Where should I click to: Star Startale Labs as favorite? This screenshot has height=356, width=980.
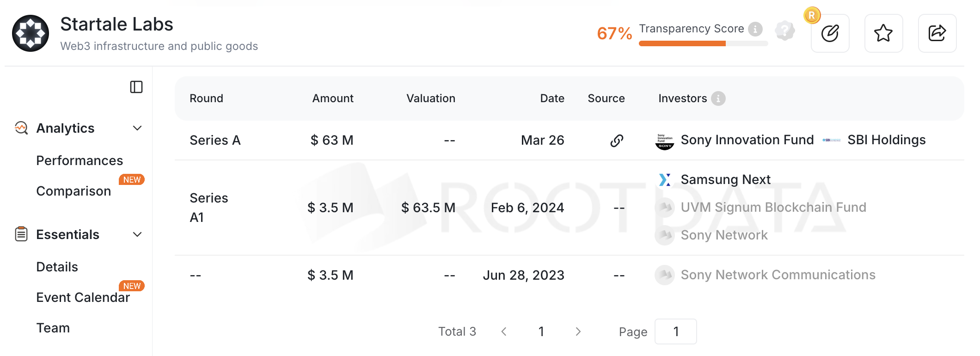coord(883,33)
